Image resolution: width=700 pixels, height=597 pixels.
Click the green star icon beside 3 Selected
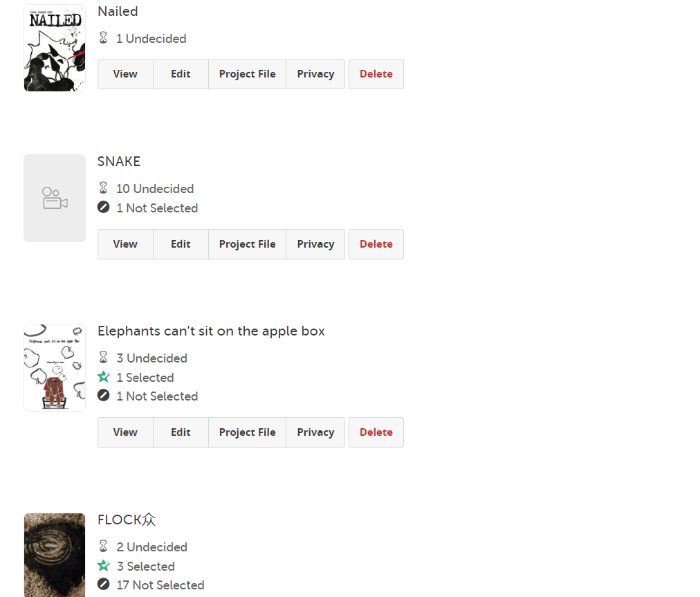click(x=104, y=566)
